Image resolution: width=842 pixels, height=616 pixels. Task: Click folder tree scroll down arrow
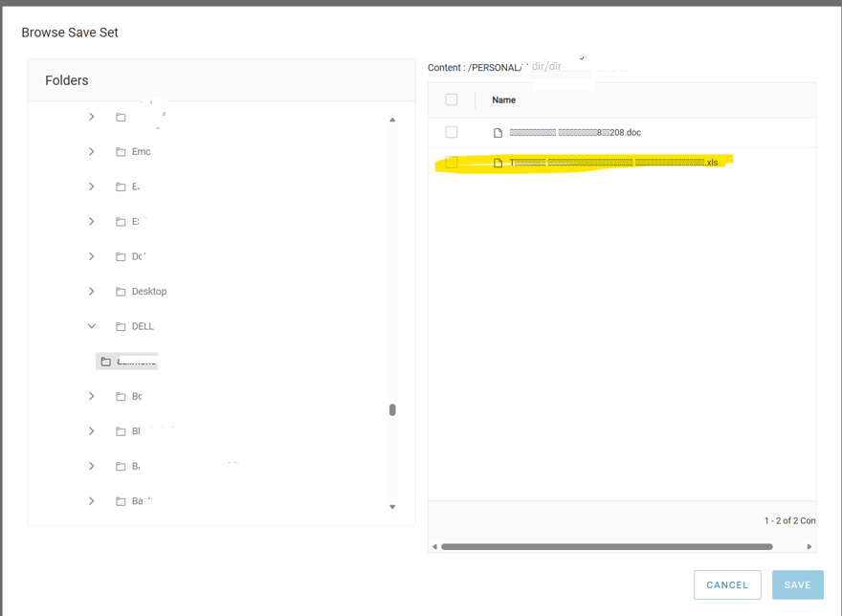(x=392, y=507)
